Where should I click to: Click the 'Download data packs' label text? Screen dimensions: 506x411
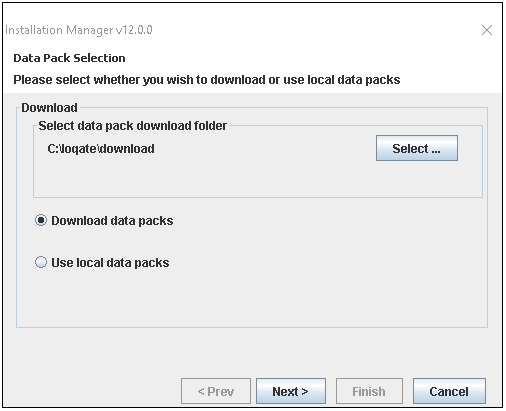112,221
